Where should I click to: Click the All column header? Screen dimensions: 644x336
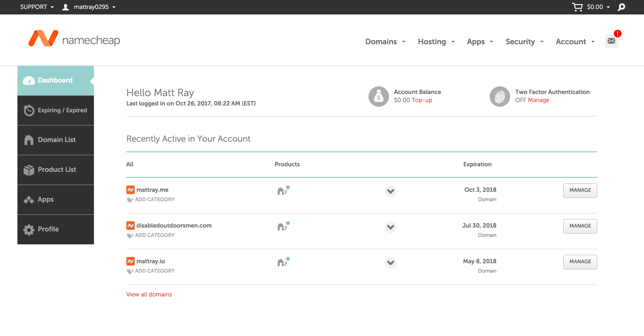tap(130, 164)
